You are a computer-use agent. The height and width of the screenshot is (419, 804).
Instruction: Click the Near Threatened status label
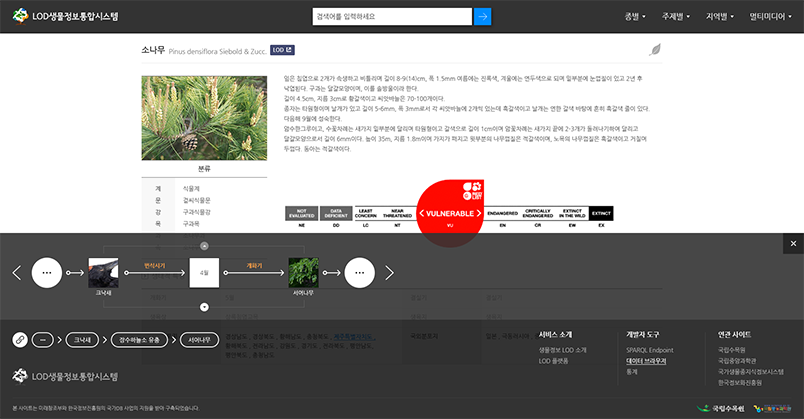(397, 213)
